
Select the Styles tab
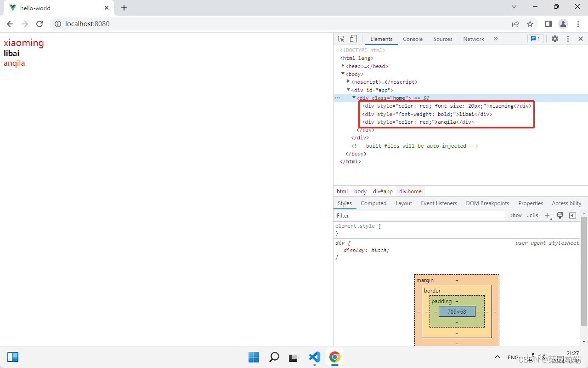click(x=345, y=203)
